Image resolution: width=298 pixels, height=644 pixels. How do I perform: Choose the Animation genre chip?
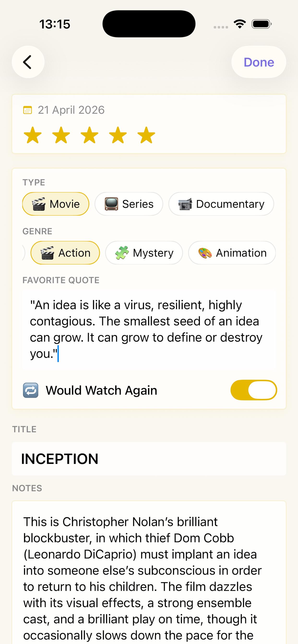pos(232,253)
